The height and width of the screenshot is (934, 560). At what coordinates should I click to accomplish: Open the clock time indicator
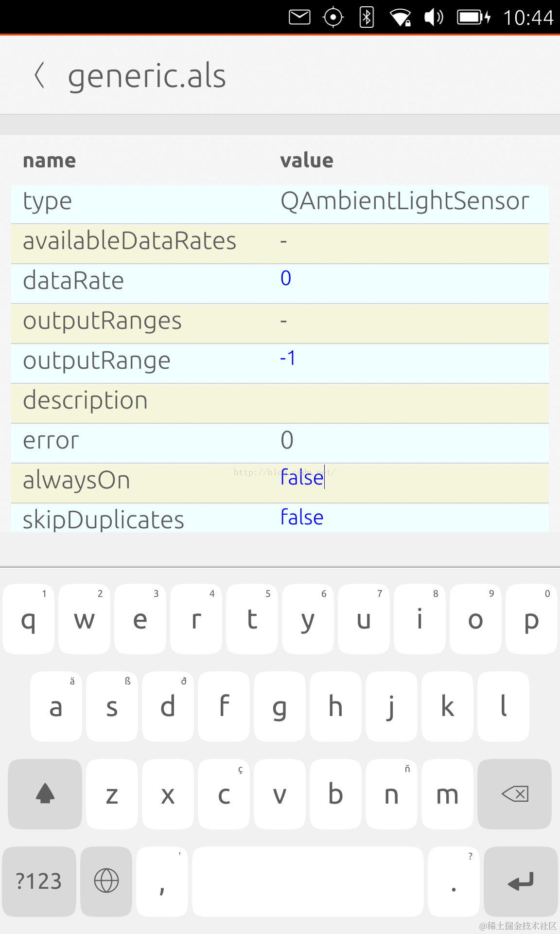pos(528,18)
